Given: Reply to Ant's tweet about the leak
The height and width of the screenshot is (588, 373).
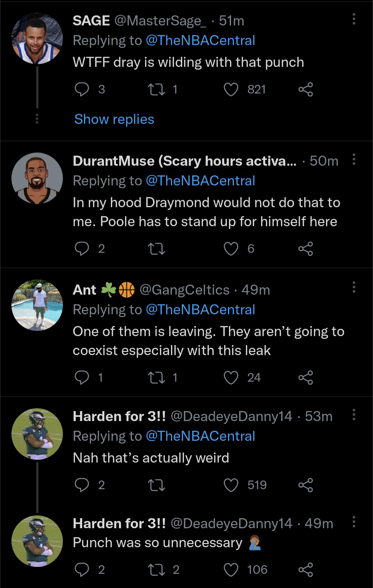Looking at the screenshot, I should tap(82, 377).
